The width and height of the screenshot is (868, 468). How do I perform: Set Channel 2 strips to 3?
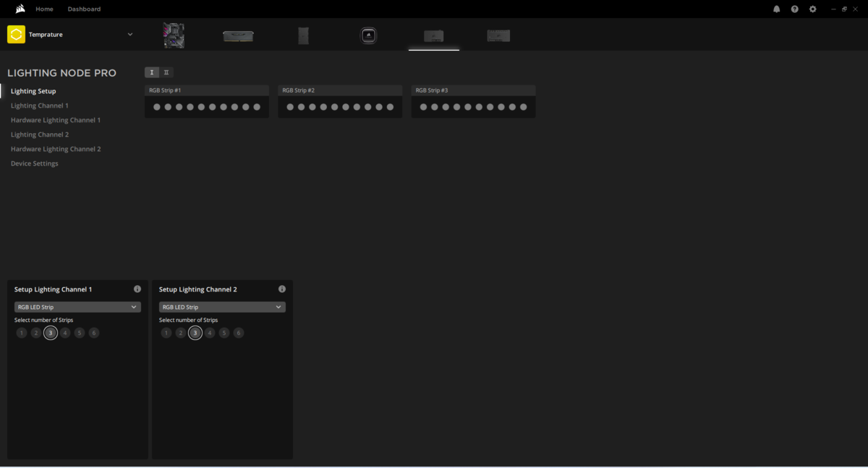[195, 333]
